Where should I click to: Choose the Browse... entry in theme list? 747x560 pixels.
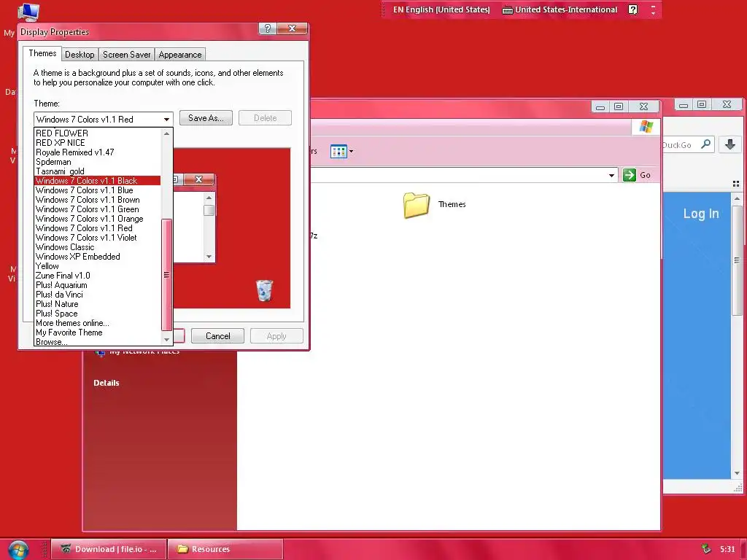pos(97,342)
